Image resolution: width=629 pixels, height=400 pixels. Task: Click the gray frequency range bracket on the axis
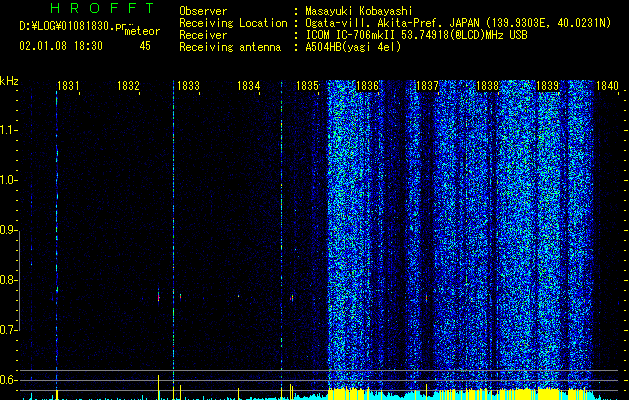click(19, 280)
